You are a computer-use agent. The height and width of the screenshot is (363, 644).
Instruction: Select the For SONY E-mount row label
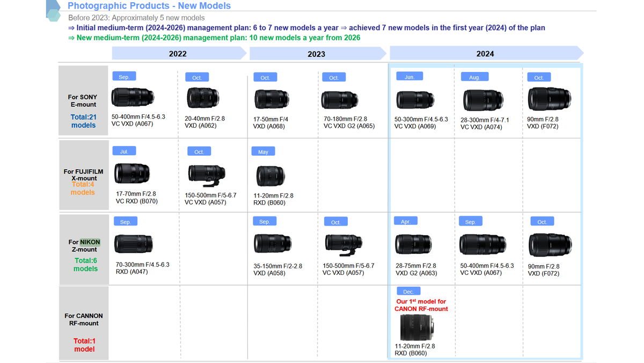pos(83,100)
